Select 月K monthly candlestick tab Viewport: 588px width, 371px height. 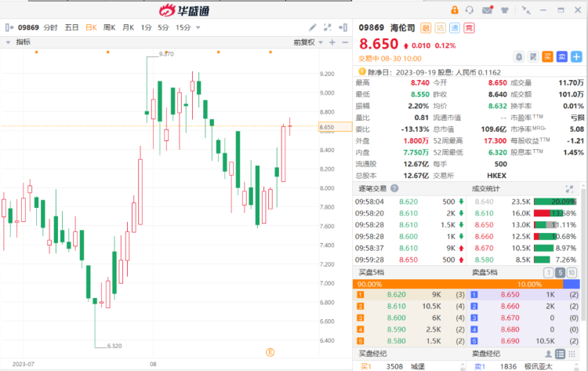(x=128, y=27)
